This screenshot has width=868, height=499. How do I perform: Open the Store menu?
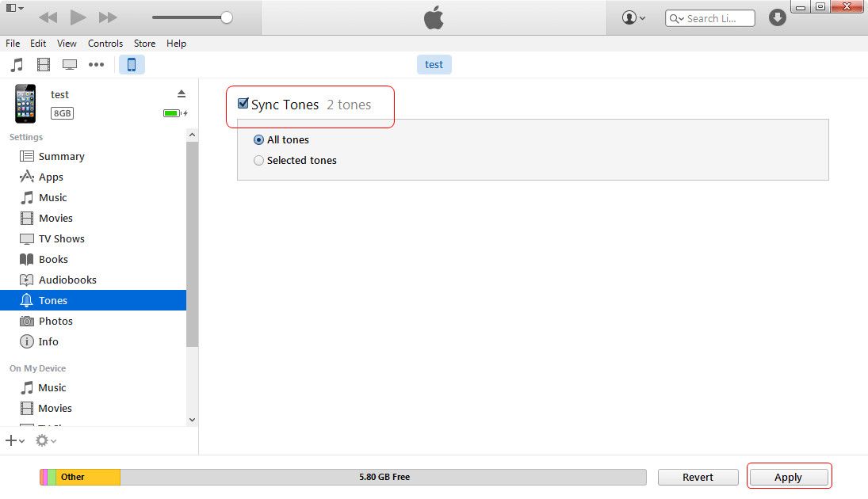coord(144,43)
